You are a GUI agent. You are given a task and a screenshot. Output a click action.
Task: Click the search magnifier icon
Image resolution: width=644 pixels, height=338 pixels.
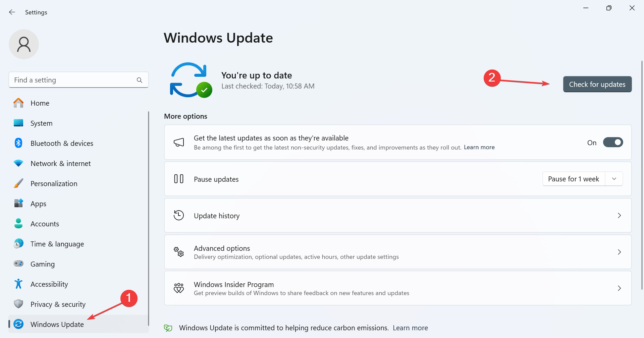click(x=140, y=80)
